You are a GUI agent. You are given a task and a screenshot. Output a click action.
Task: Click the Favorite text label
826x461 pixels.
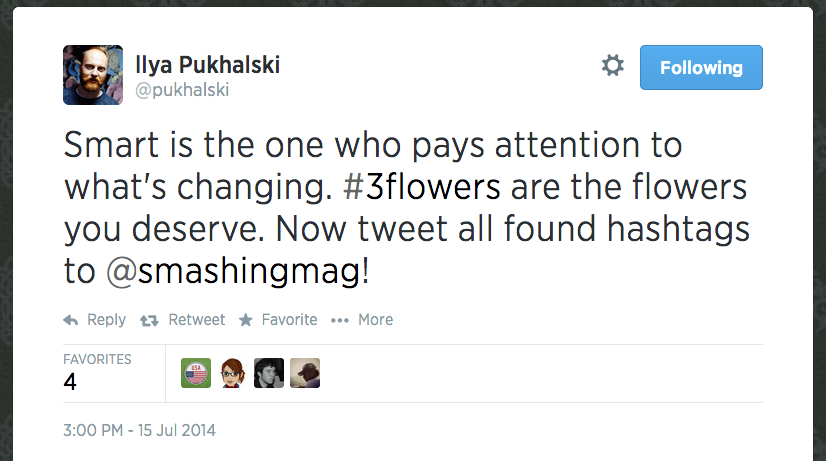pos(289,320)
